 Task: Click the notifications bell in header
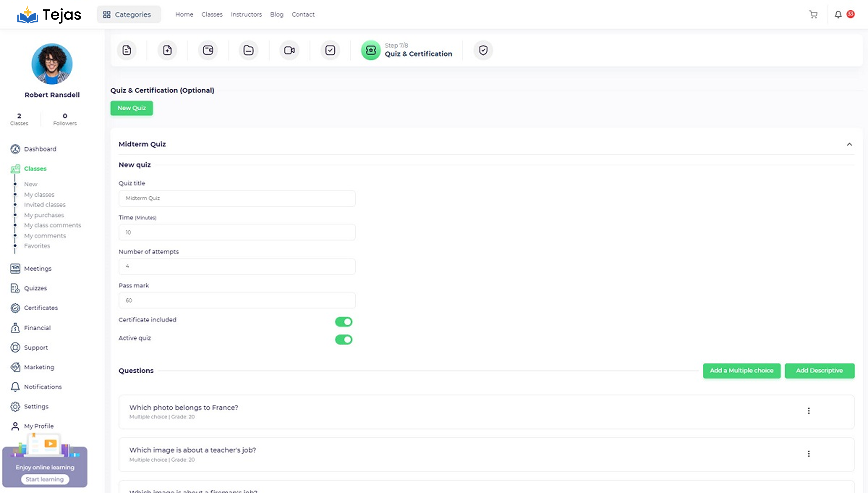point(838,14)
